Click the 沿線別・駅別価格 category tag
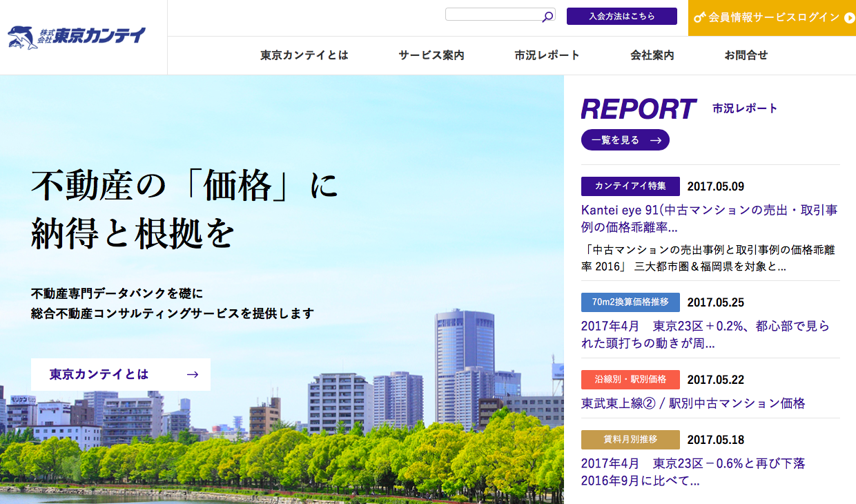 coord(630,380)
